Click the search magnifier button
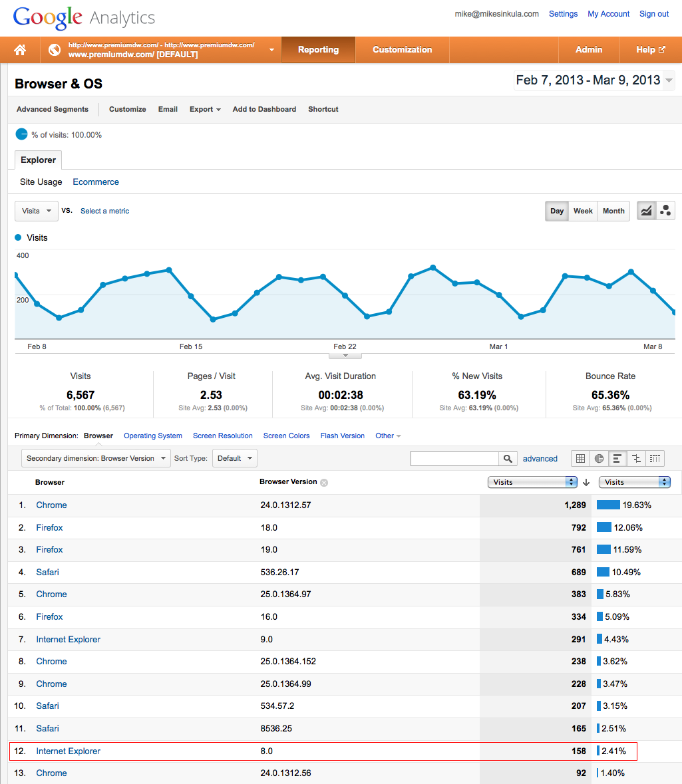The width and height of the screenshot is (682, 784). pos(508,459)
